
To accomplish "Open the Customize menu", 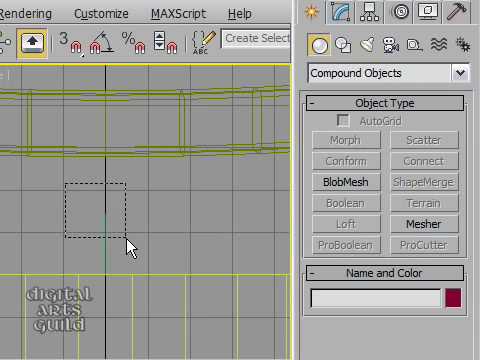I will click(101, 14).
